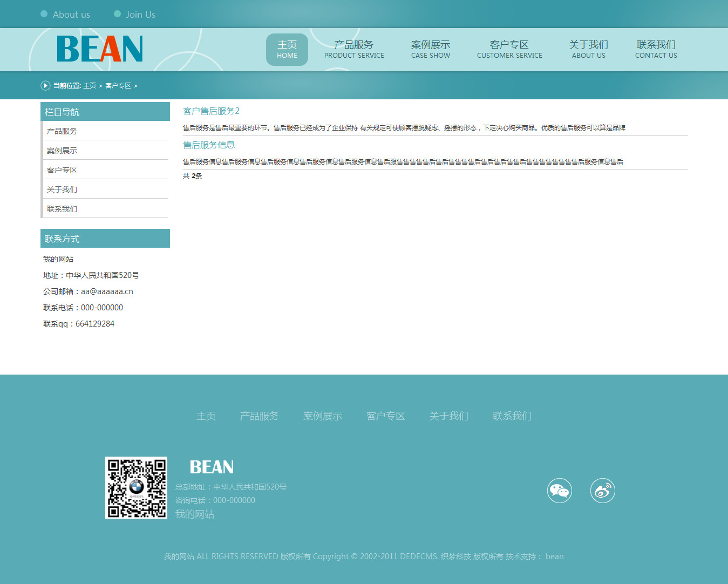The image size is (728, 584).
Task: Open article titled 客户售后服务2
Action: [x=211, y=111]
